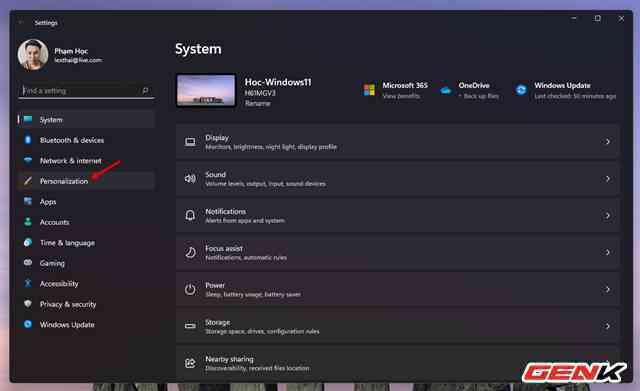Open Storage settings via its chevron

(x=607, y=326)
